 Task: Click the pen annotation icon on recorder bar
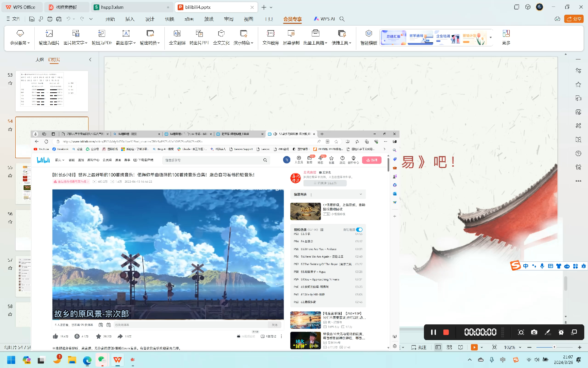[548, 332]
